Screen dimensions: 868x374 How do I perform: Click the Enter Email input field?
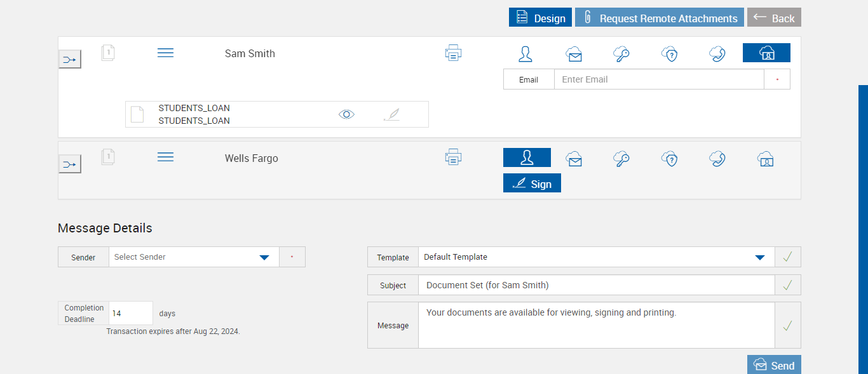coord(658,79)
